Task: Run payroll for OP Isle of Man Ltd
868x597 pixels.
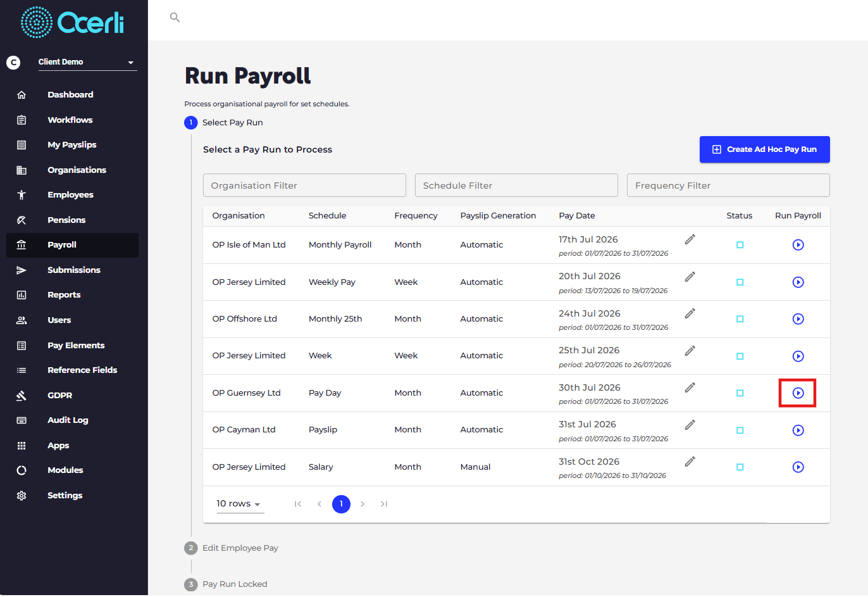Action: (798, 245)
